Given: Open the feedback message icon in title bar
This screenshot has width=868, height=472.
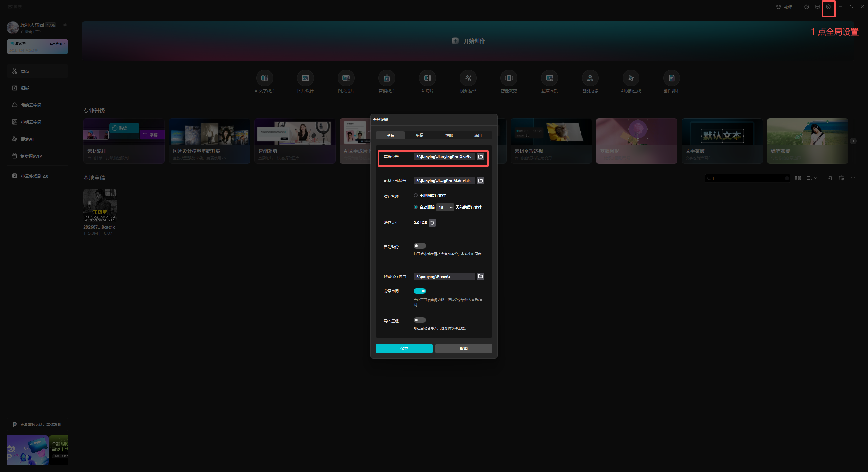Looking at the screenshot, I should (817, 7).
